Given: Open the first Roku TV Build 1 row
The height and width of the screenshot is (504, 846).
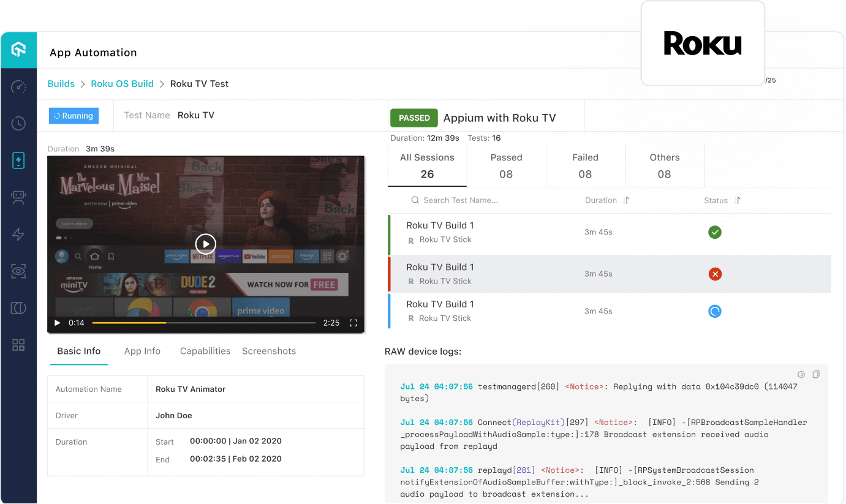Looking at the screenshot, I should 610,235.
